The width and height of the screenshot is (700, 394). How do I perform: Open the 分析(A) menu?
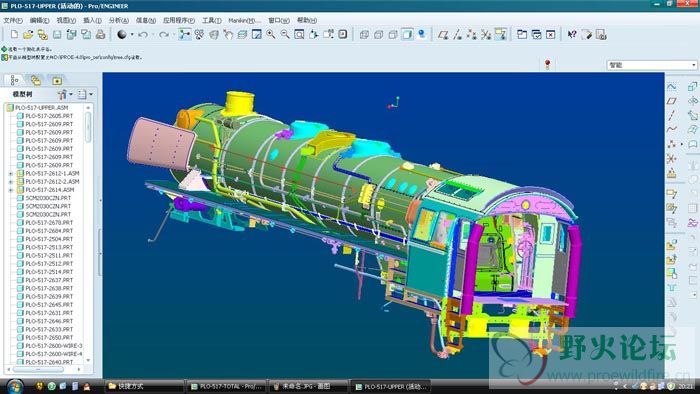point(118,21)
